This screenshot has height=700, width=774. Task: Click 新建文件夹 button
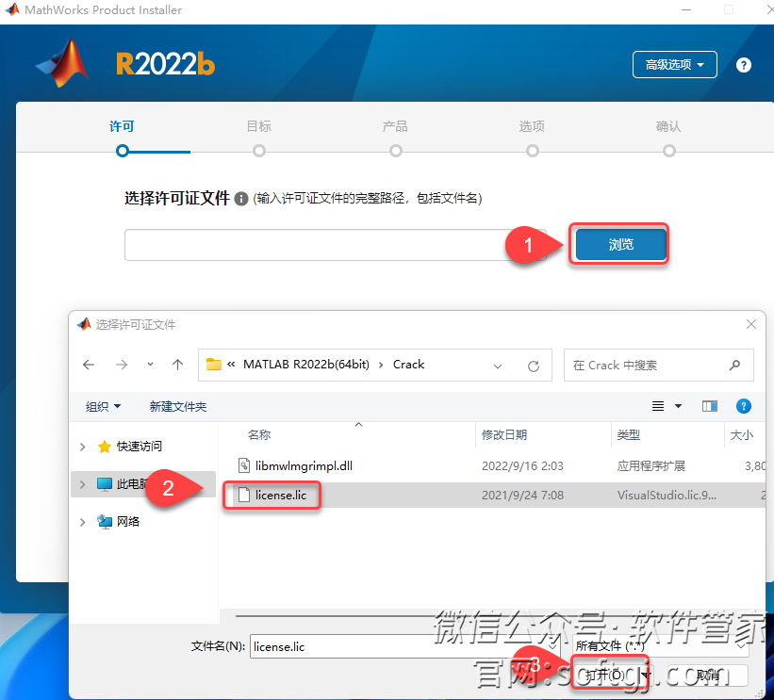coord(177,406)
